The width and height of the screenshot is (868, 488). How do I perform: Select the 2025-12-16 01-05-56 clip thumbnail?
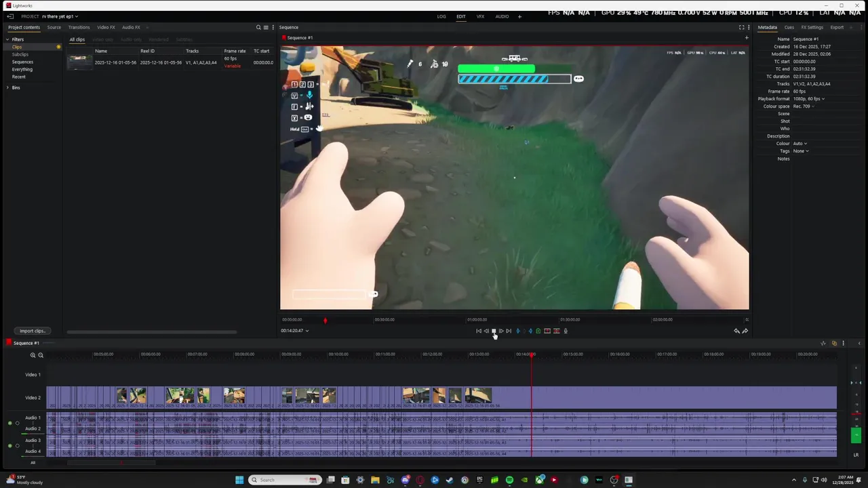coord(79,62)
